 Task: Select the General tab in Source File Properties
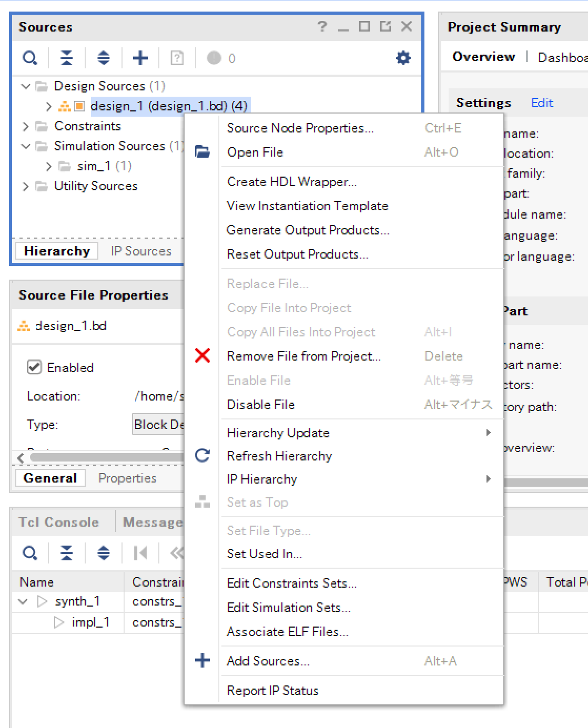(x=50, y=478)
